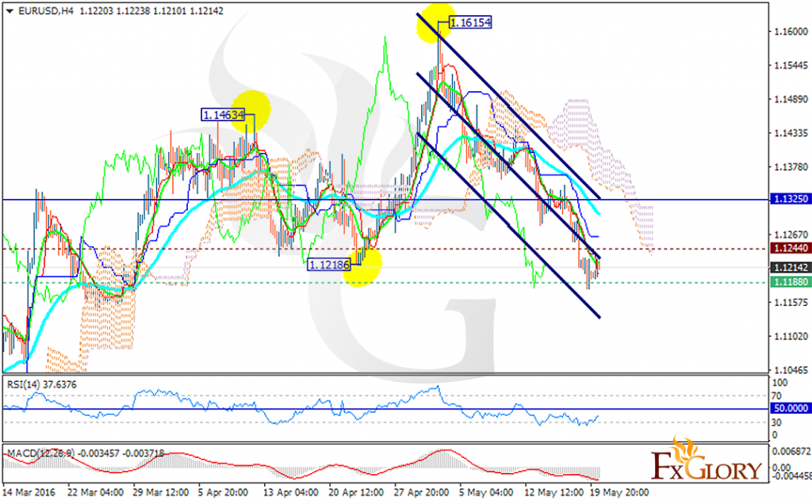Screen dimensions: 812x504
Task: Click the 1.12186 low price label
Action: coord(329,265)
